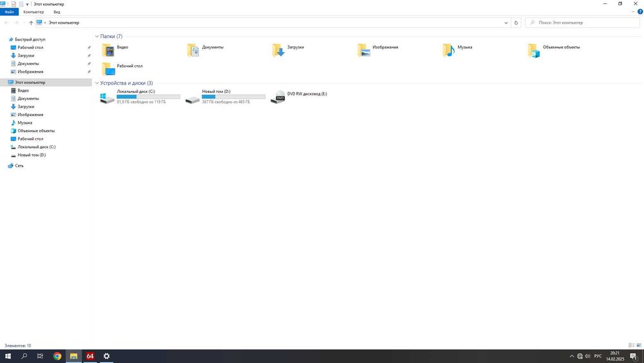This screenshot has width=644, height=363.
Task: Open the Загрузки folder icon in Папки
Action: coord(278,50)
